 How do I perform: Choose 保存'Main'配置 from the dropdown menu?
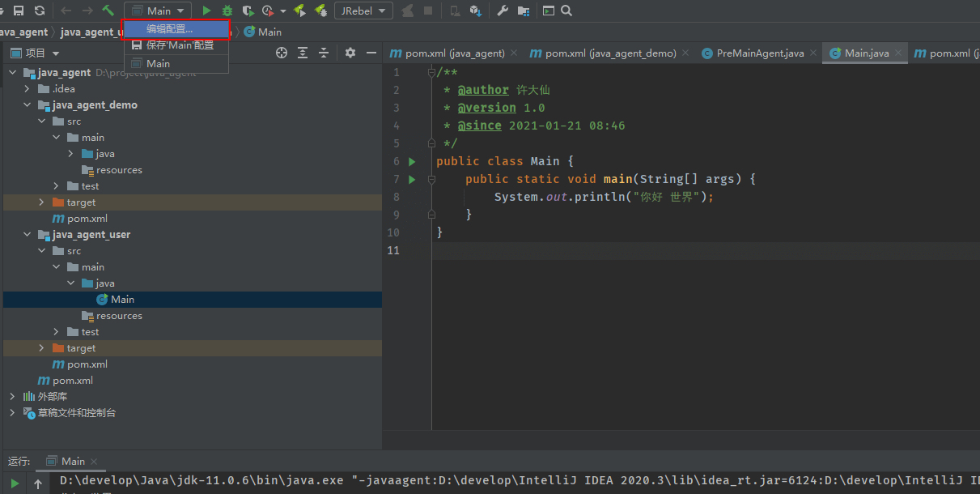176,45
